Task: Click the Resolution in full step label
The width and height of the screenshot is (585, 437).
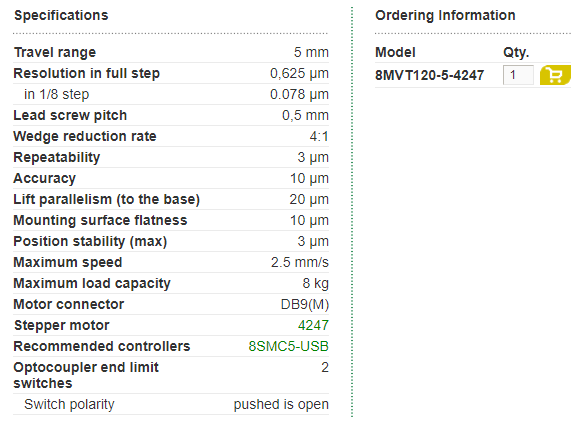Action: [x=87, y=73]
